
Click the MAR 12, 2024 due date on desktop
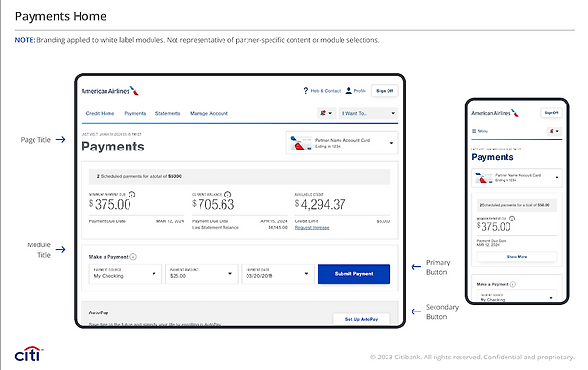point(170,221)
